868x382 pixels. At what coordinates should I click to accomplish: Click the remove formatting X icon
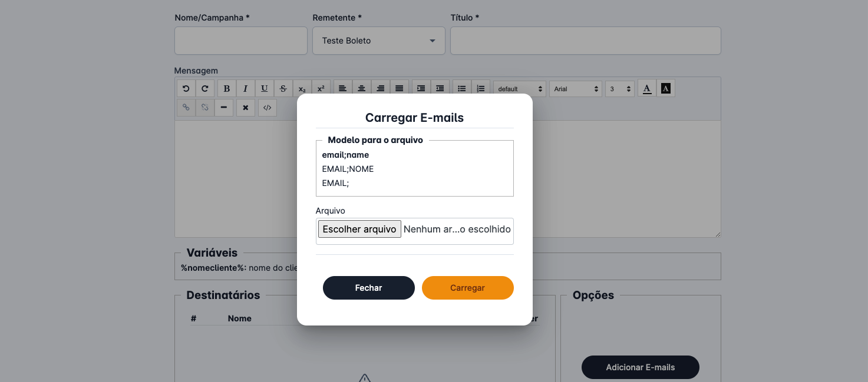(x=246, y=108)
